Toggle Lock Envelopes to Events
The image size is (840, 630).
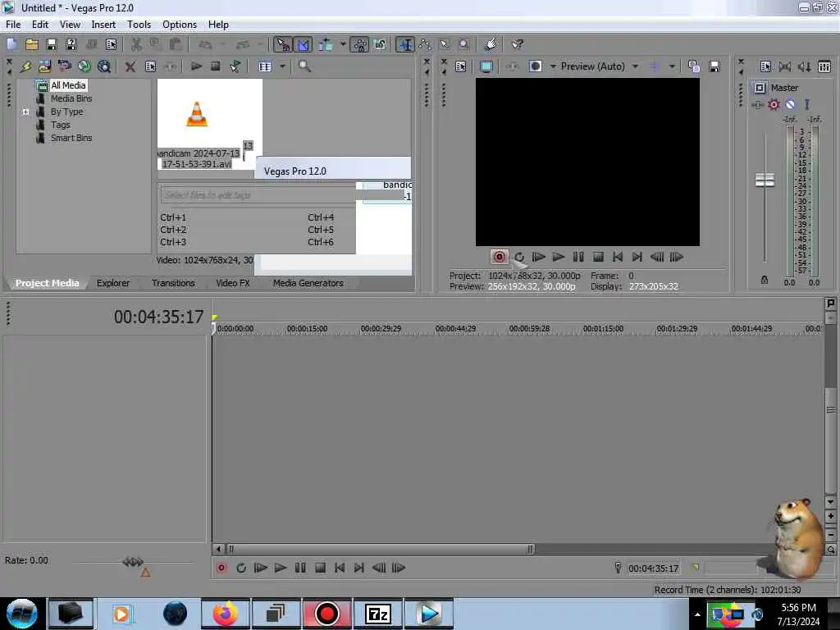(x=359, y=44)
